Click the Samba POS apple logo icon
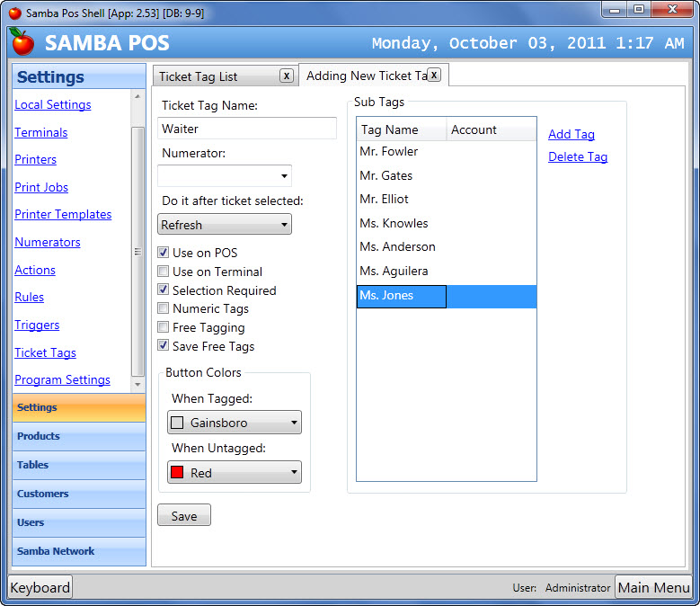The height and width of the screenshot is (606, 700). (x=22, y=42)
